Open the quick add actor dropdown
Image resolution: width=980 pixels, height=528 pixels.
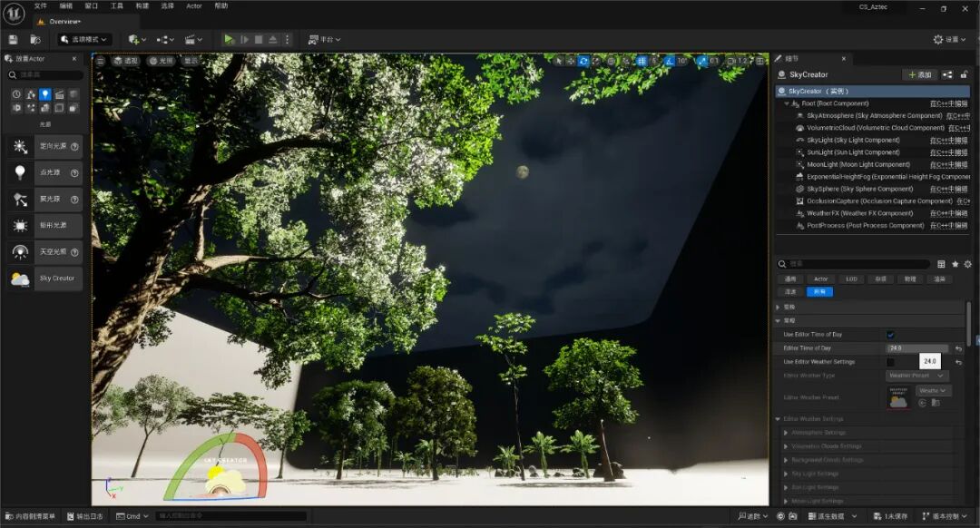point(137,39)
